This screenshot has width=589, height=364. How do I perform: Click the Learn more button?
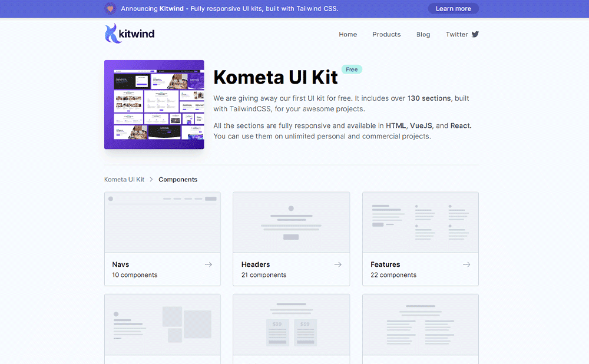pyautogui.click(x=453, y=8)
